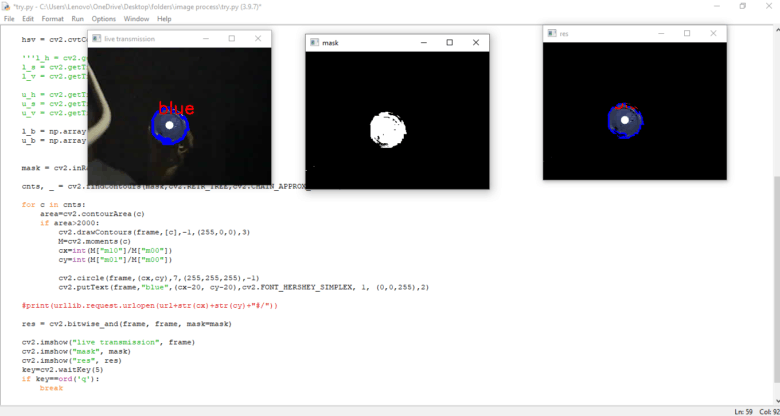Click the line 'for c in cnts:'
The width and height of the screenshot is (780, 416).
[54, 205]
